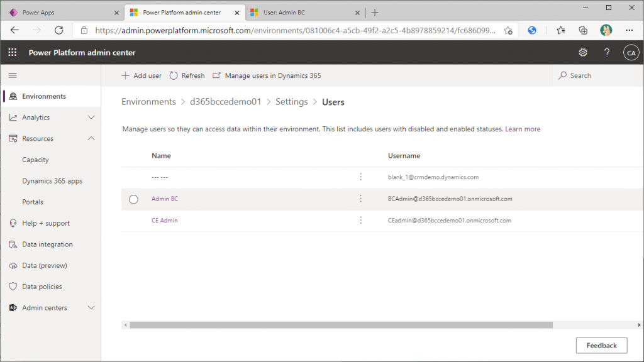The height and width of the screenshot is (362, 644).
Task: Select the Admin BC row radio button
Action: (133, 199)
